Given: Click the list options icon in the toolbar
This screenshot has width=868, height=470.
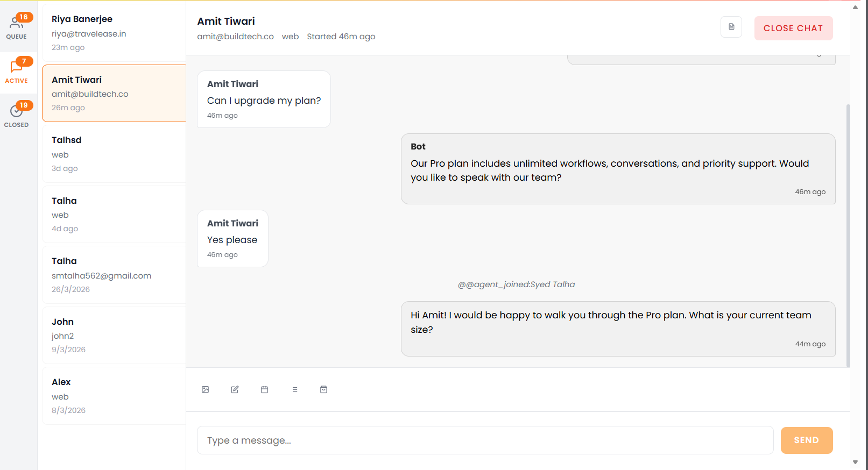Looking at the screenshot, I should [x=295, y=389].
